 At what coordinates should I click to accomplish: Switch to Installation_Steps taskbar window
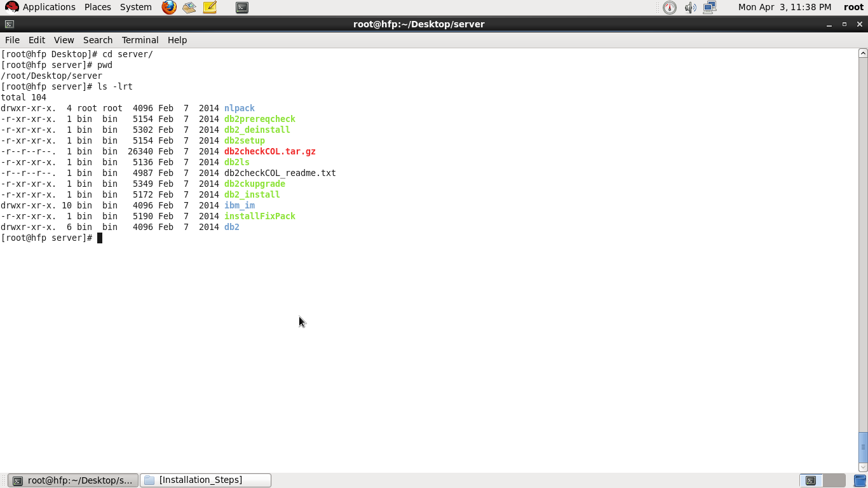205,480
